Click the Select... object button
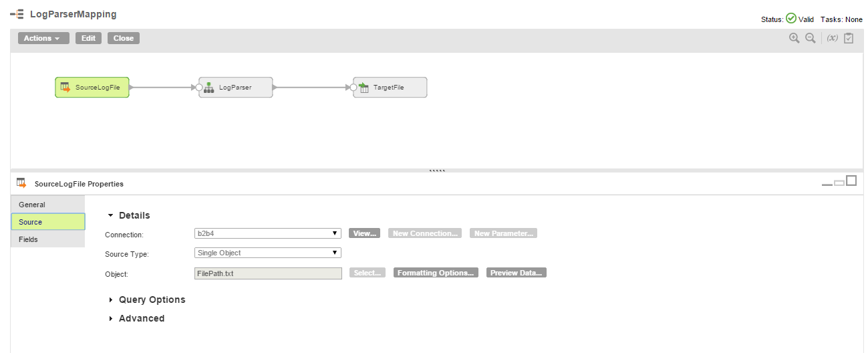868x353 pixels. click(368, 273)
